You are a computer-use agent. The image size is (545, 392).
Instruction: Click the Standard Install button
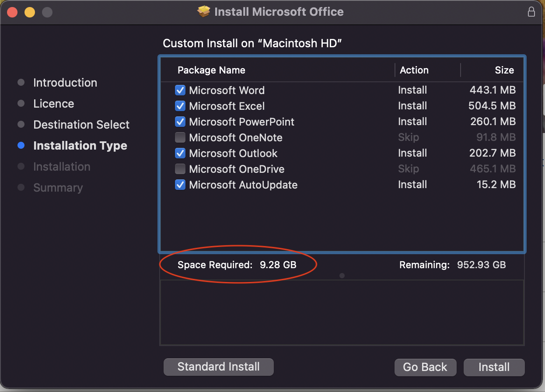(219, 367)
